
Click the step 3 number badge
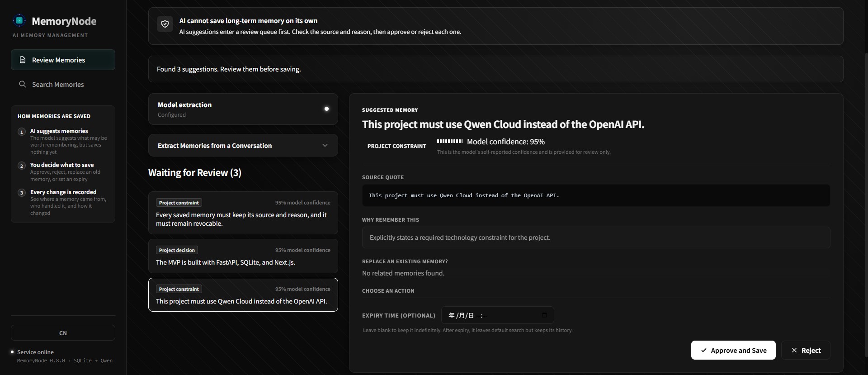[21, 193]
